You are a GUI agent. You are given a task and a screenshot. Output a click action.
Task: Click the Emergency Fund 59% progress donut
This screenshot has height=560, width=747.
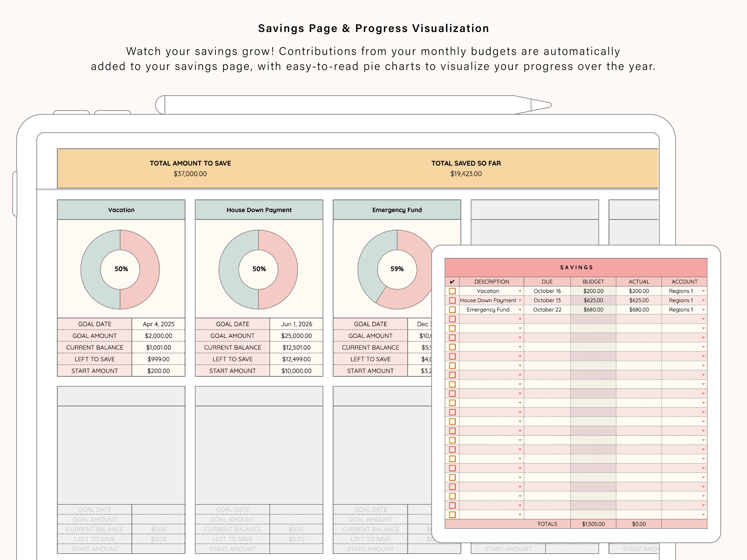(x=397, y=269)
